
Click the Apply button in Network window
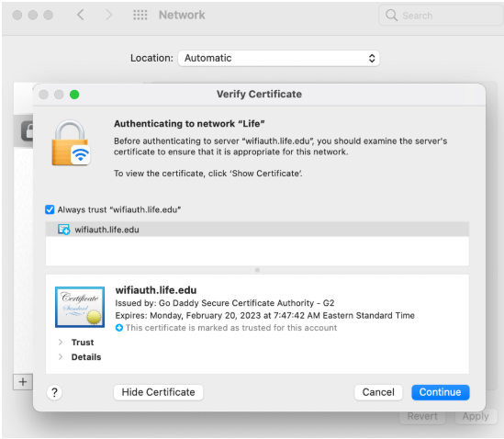476,416
